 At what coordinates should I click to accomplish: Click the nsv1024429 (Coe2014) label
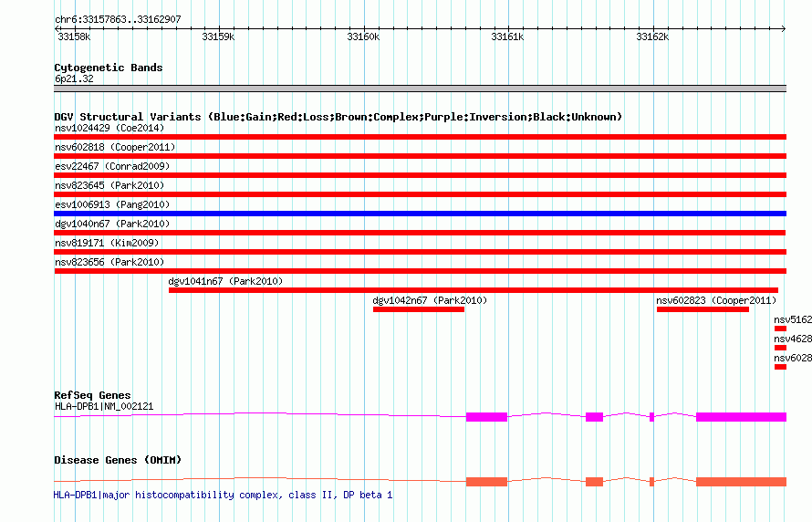(x=109, y=128)
